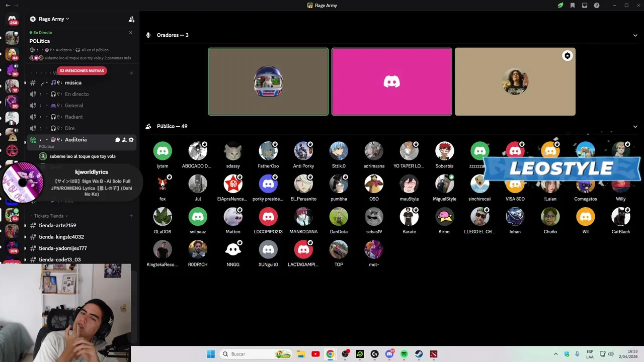Click the taskbar Buscar search box
The width and height of the screenshot is (644, 362).
[257, 354]
